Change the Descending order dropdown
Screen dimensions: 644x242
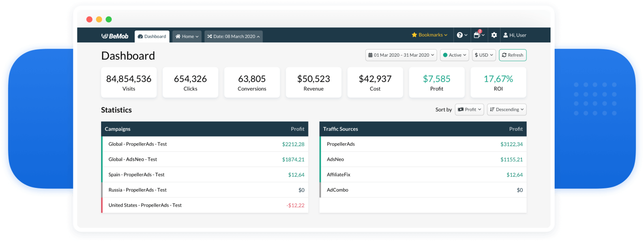[x=507, y=110]
